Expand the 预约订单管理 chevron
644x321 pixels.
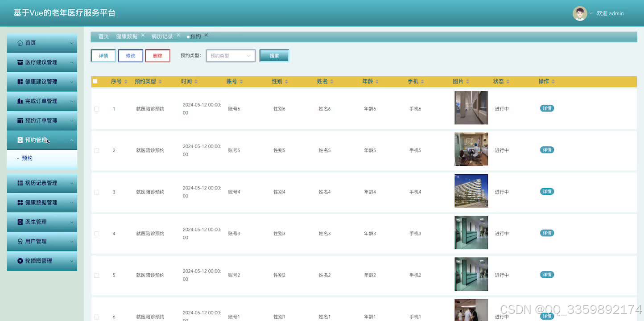point(71,121)
